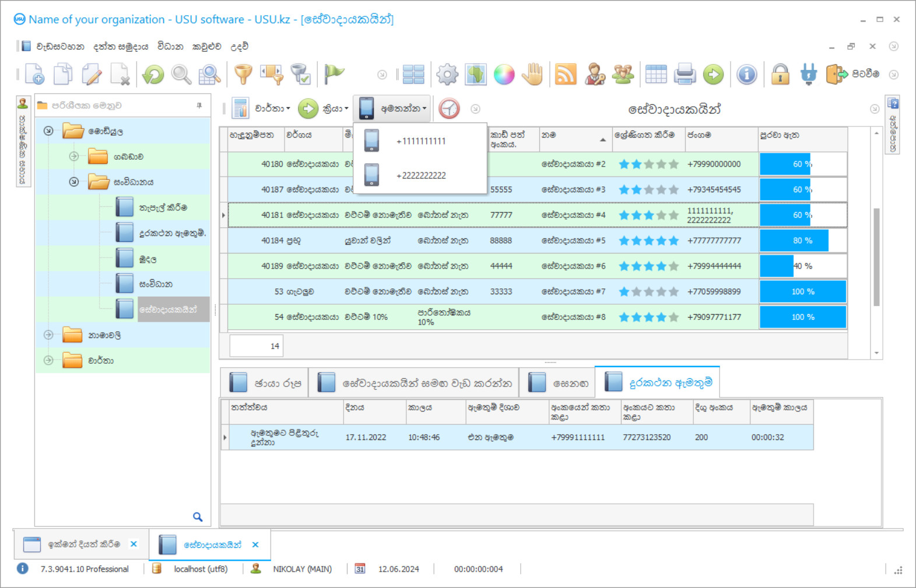Click the blue info icon in toolbar
This screenshot has width=916, height=588.
click(746, 75)
